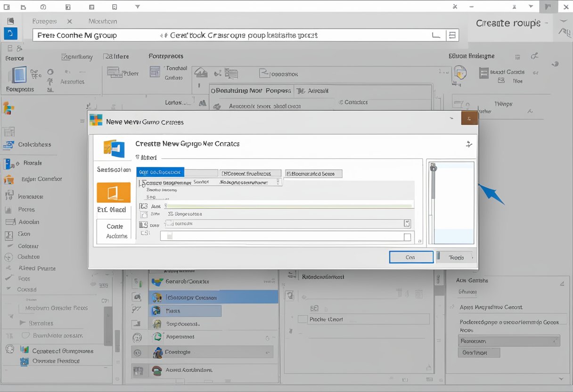The image size is (573, 392).
Task: Toggle the checkbox left of Ptoche Cteort
Action: coord(303,319)
